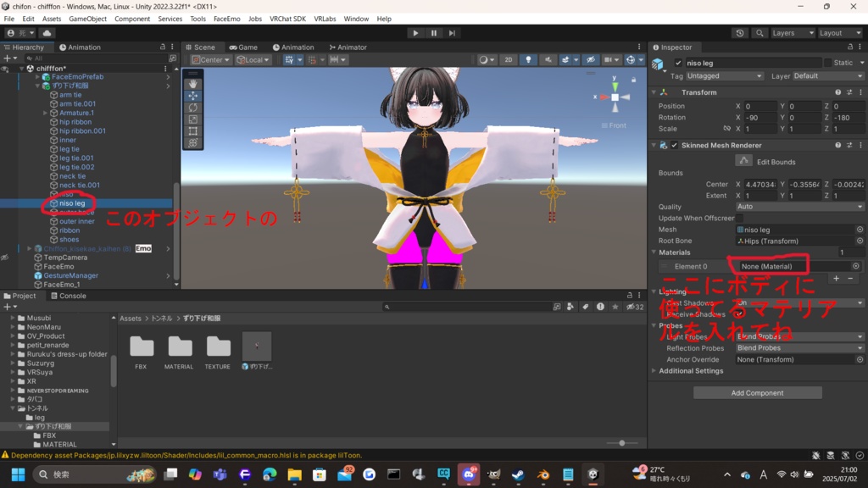Open Reflection Probes dropdown
The height and width of the screenshot is (488, 868).
tap(800, 348)
